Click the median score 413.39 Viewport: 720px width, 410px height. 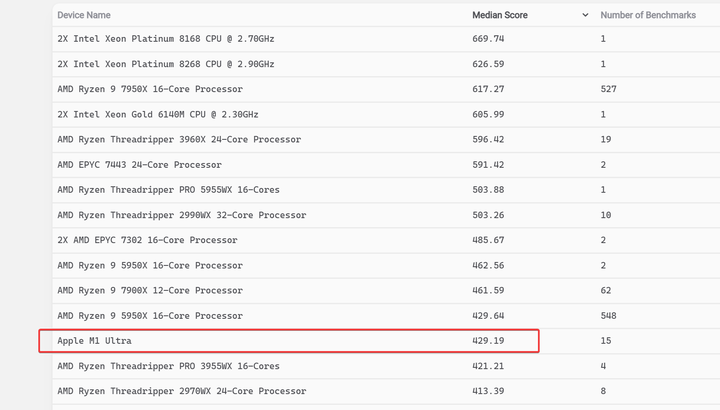[488, 391]
